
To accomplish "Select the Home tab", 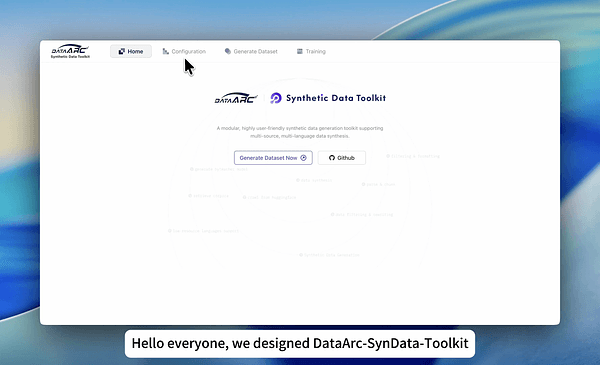I will (131, 51).
